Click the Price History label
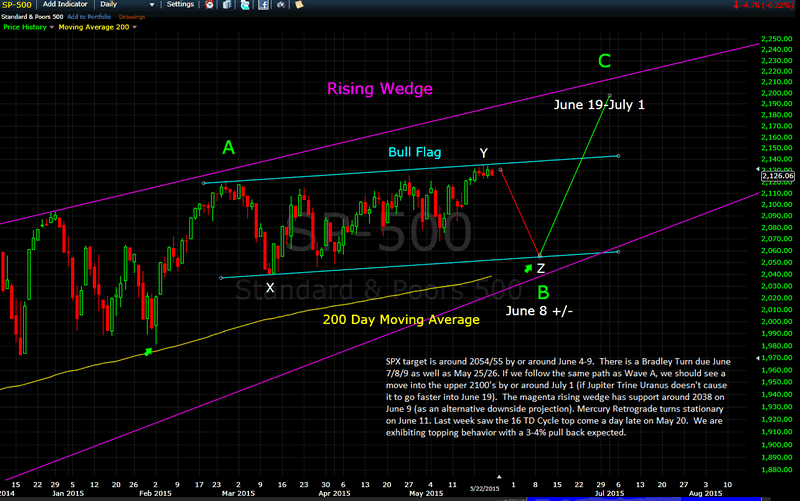This screenshot has height=501, width=800. [x=25, y=27]
